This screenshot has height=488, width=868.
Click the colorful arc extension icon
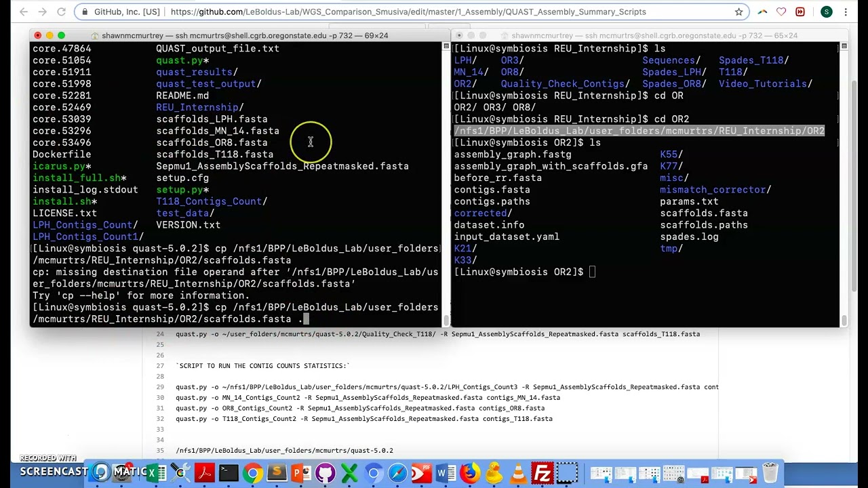[762, 12]
